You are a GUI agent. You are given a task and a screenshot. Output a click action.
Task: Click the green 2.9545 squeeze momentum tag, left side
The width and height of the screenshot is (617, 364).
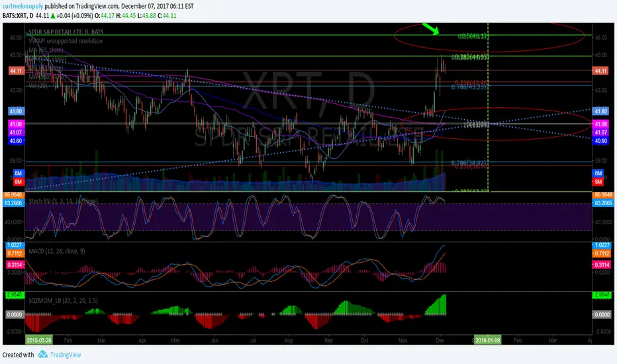tap(15, 295)
